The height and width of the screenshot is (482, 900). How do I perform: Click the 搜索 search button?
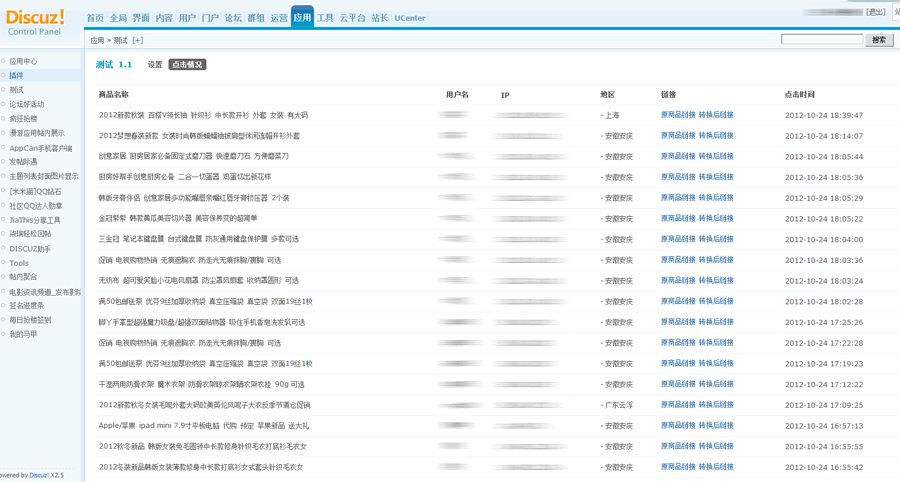(879, 40)
